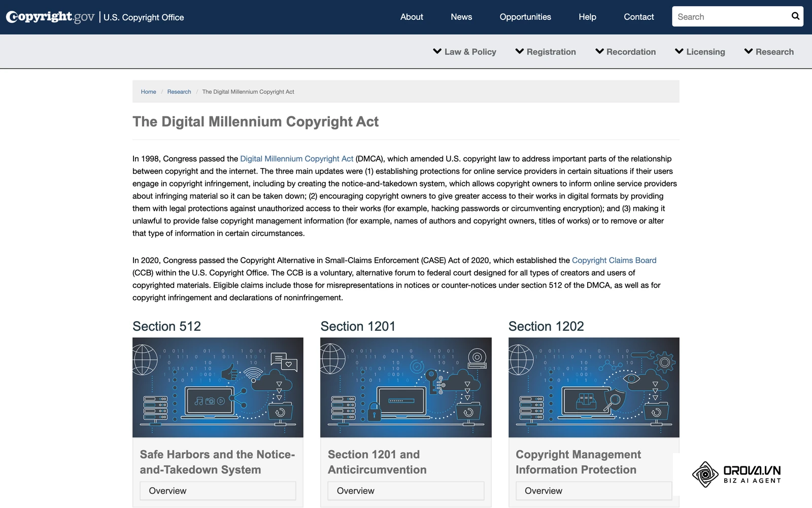This screenshot has width=812, height=508.
Task: Open the News menu item
Action: coord(461,17)
